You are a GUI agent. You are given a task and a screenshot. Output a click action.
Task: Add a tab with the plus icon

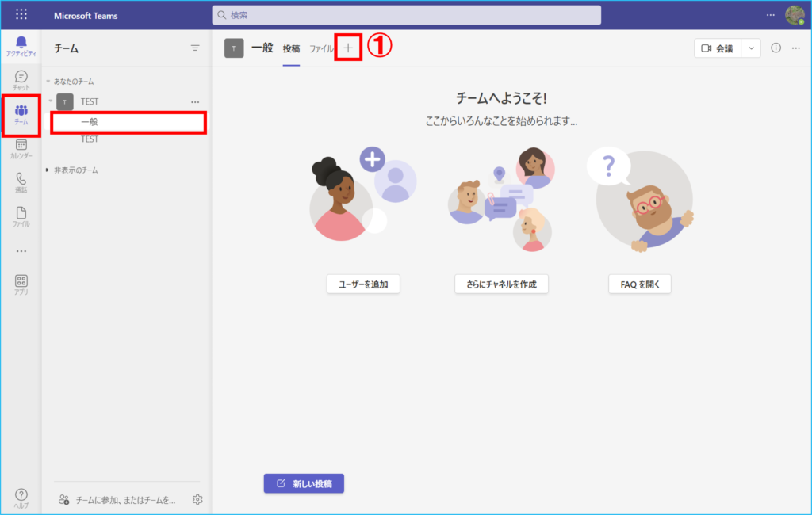coord(348,48)
